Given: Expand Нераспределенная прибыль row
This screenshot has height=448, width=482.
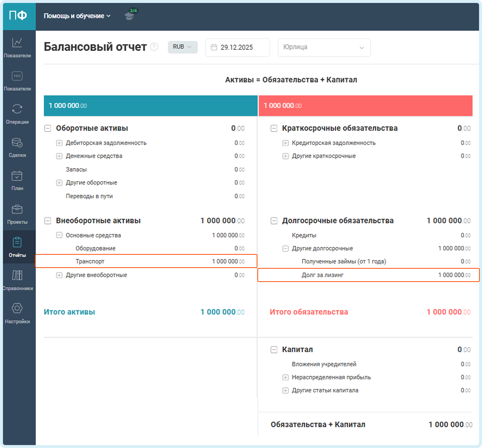Looking at the screenshot, I should click(x=285, y=378).
